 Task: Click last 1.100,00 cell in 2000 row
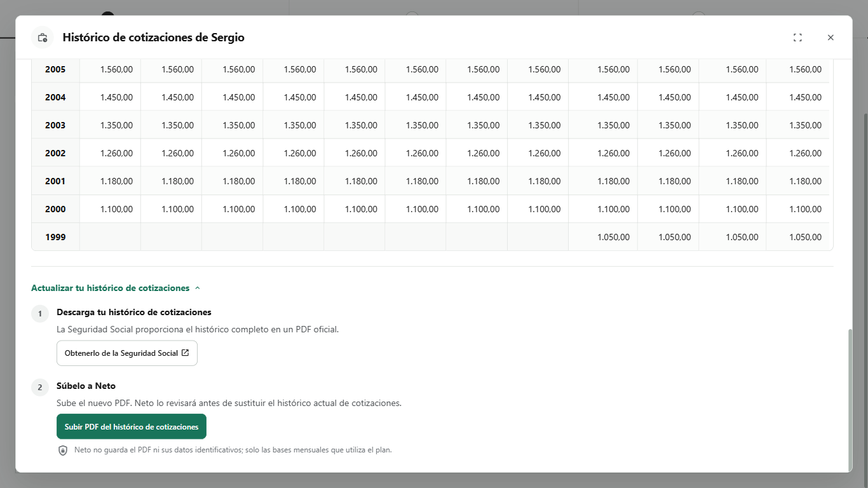click(x=799, y=209)
